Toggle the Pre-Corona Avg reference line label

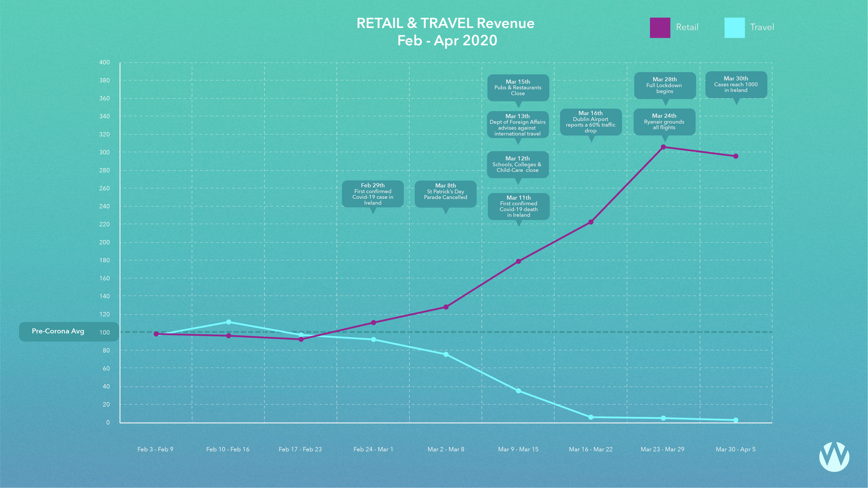pyautogui.click(x=58, y=331)
